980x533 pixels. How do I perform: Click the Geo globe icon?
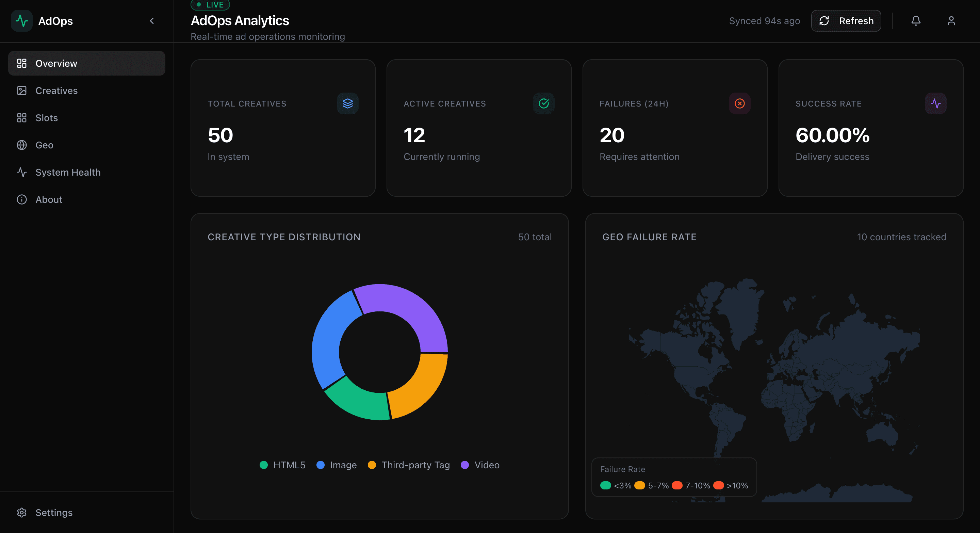pos(22,145)
